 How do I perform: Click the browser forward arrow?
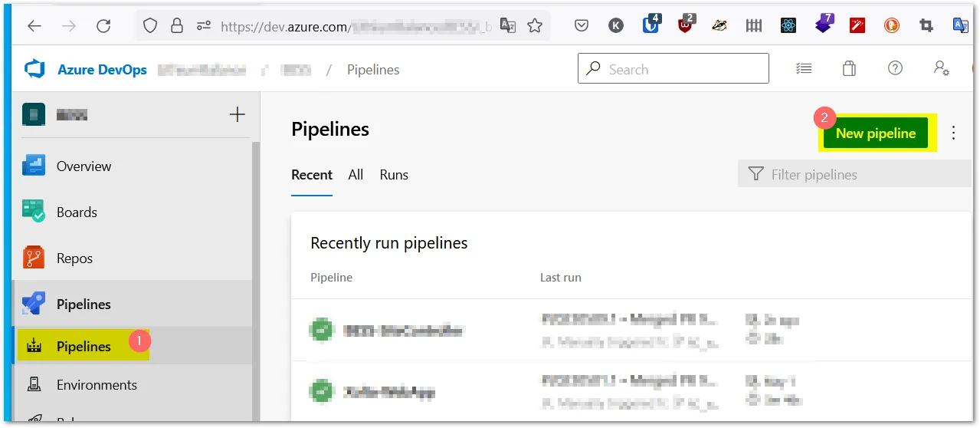click(69, 25)
